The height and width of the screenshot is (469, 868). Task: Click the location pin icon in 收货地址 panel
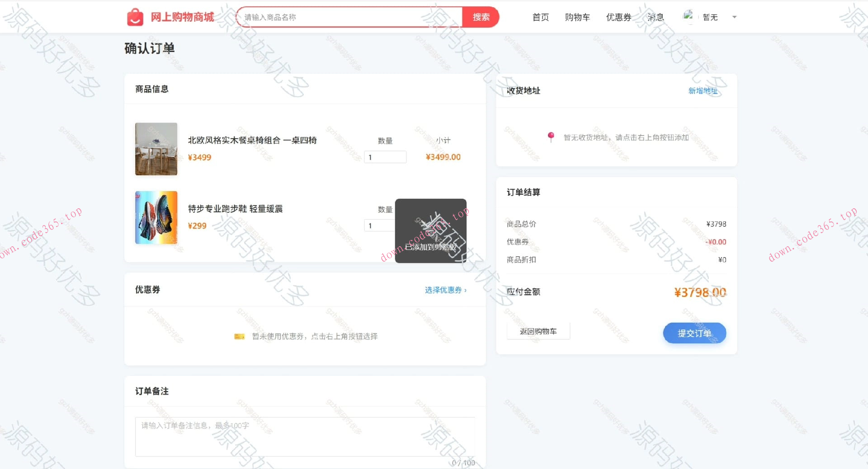[x=552, y=137]
